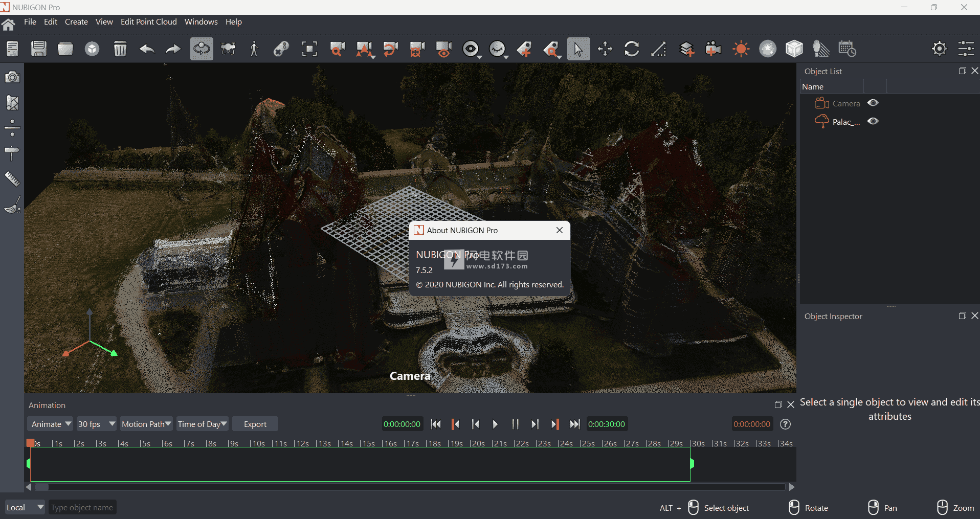Open the Edit menu
Viewport: 980px width, 519px height.
(51, 22)
